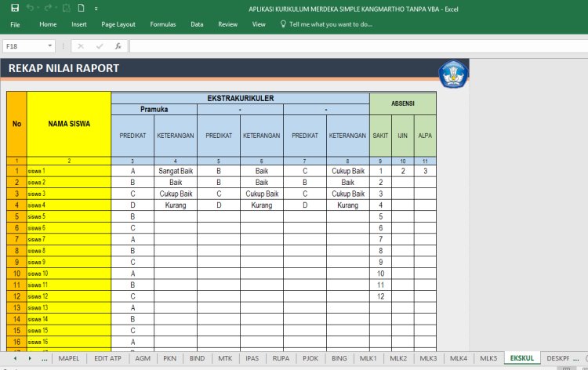Screen dimensions: 588x370
Task: Select the Pramuka extracurricular header cell
Action: click(x=154, y=109)
